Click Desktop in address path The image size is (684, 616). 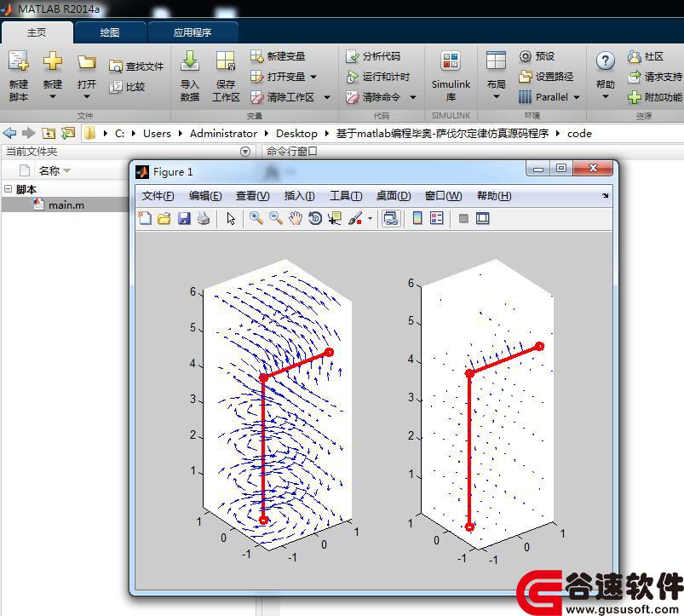(296, 134)
